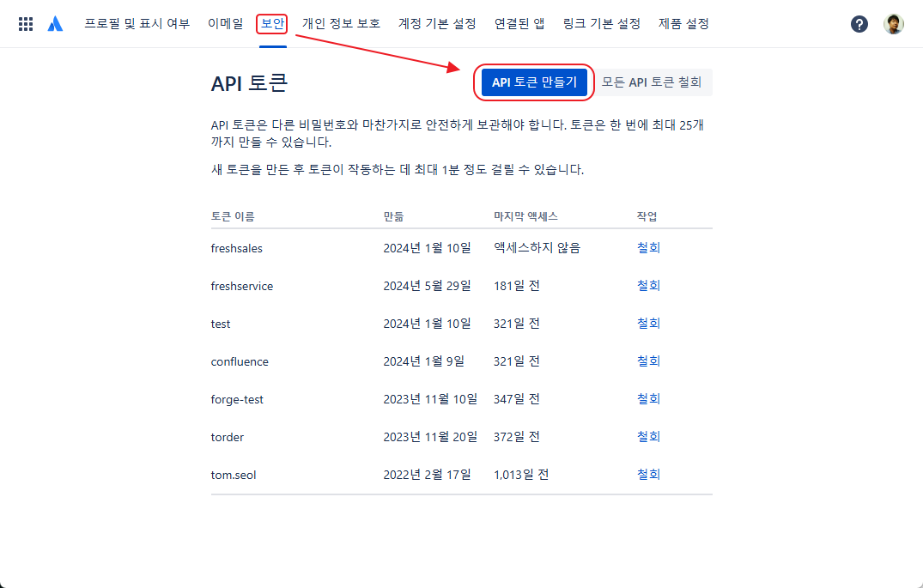Viewport: 923px width, 588px height.
Task: Click 철회 for the confluence token
Action: [x=648, y=361]
